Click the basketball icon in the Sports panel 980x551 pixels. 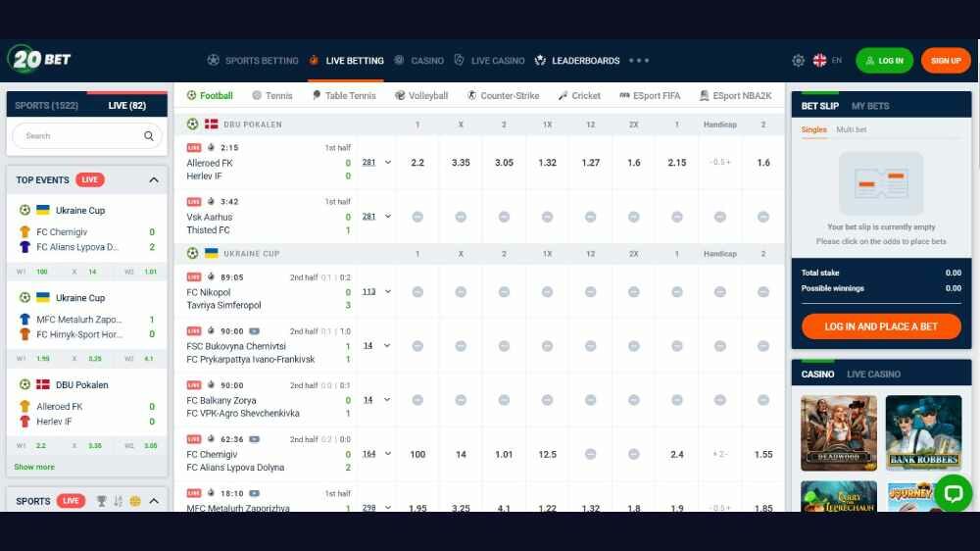click(x=135, y=501)
